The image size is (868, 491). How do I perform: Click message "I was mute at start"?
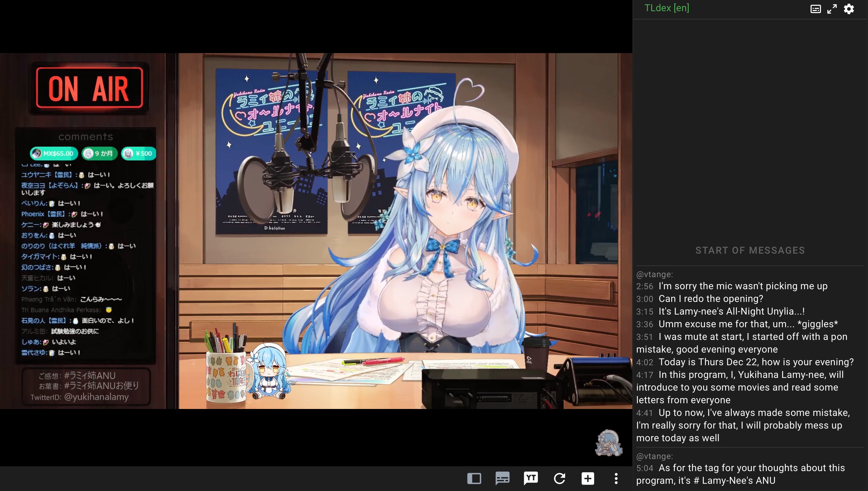click(742, 343)
